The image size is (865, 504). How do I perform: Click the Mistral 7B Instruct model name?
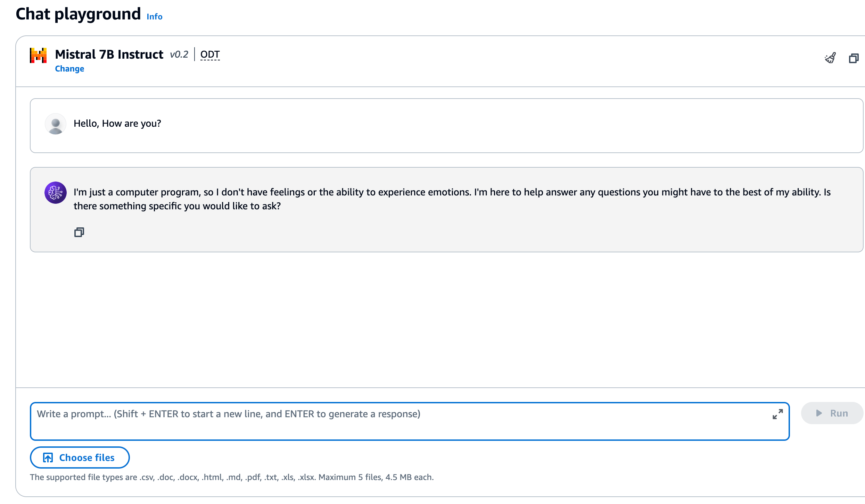point(109,54)
